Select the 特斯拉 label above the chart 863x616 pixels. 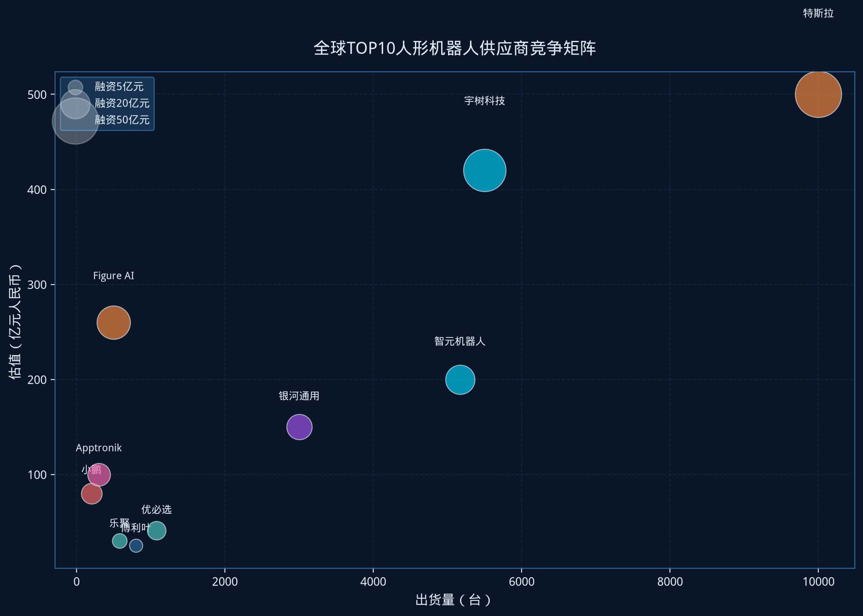pos(818,13)
